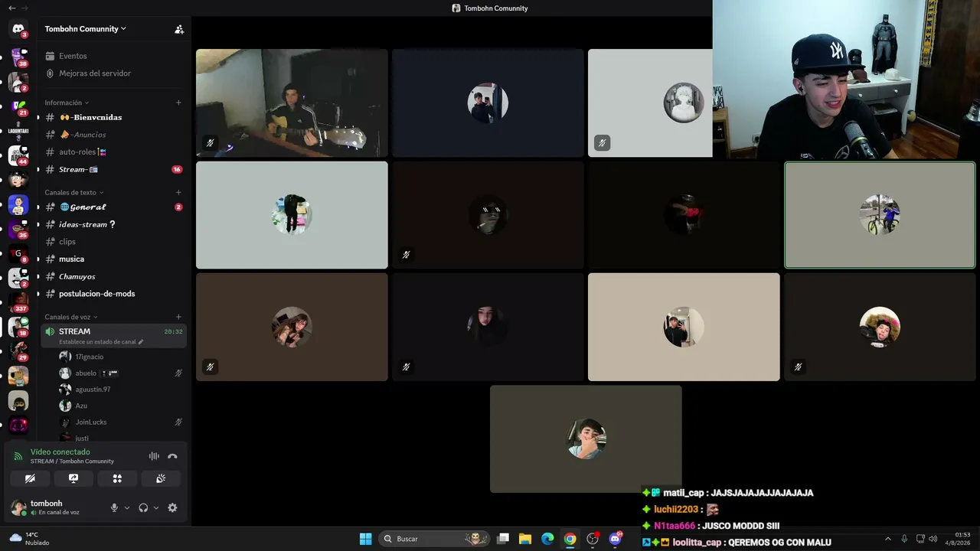Switch to Google Chrome on taskbar

[570, 539]
